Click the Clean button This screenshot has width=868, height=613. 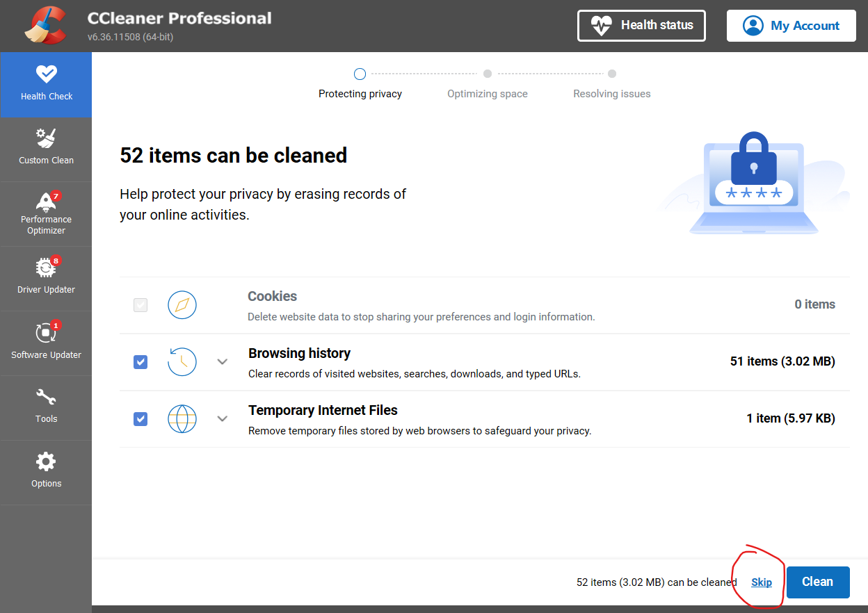pos(818,582)
